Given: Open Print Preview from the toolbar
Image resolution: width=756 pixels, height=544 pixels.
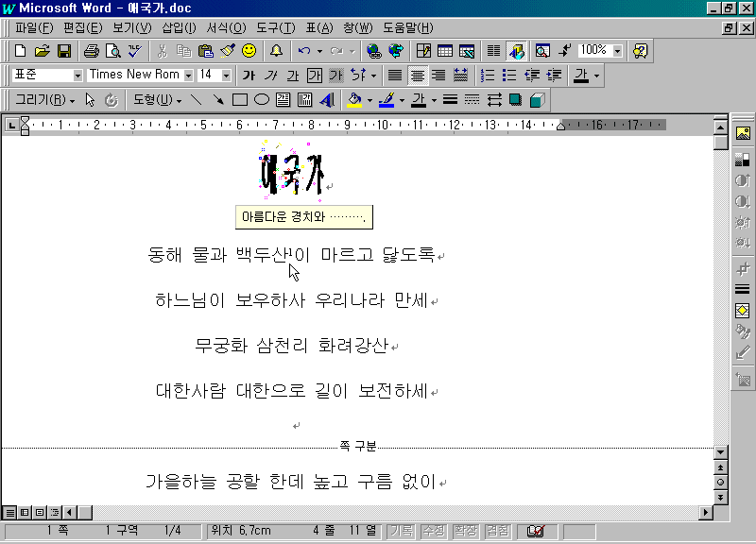Looking at the screenshot, I should [112, 51].
